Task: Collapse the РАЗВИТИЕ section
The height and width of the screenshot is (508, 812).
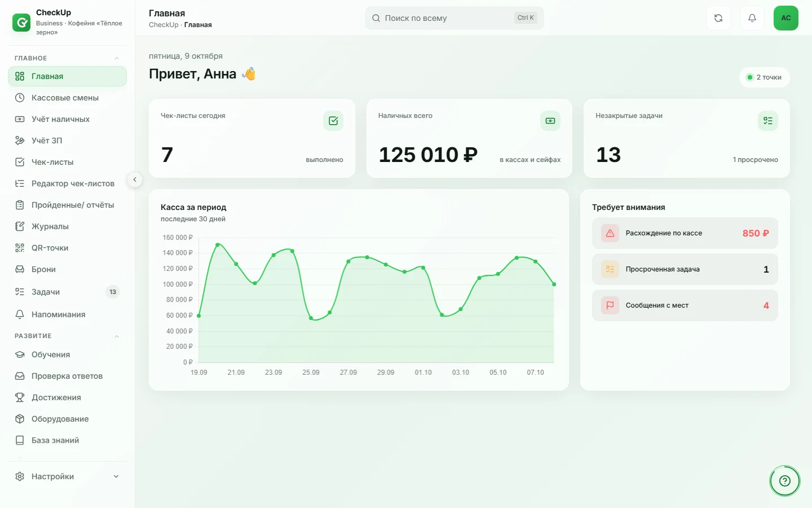Action: [x=117, y=336]
